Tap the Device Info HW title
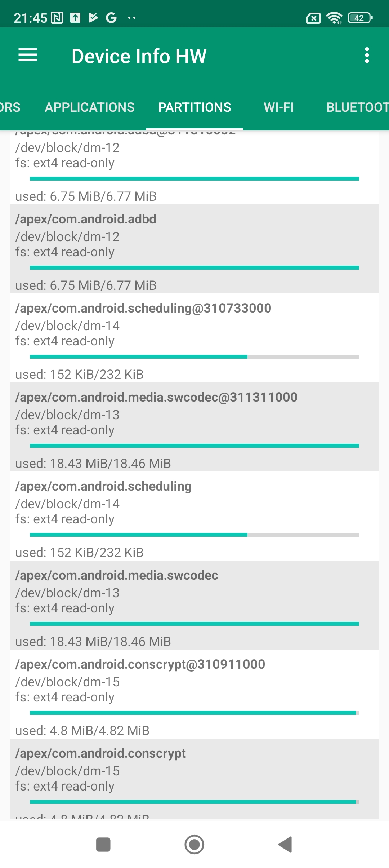Screen dimensions: 389x868 139,56
